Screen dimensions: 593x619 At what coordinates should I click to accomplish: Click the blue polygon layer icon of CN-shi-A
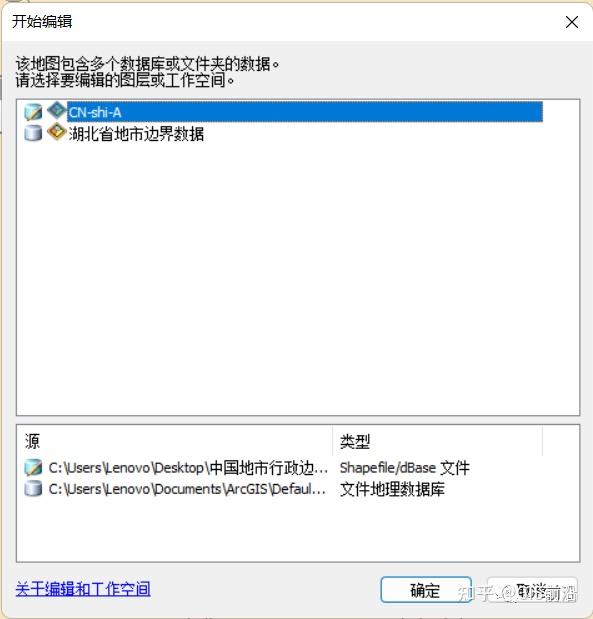56,110
